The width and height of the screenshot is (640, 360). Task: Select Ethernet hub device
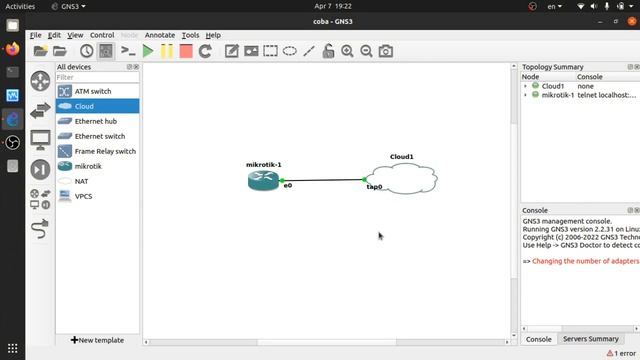pos(98,121)
